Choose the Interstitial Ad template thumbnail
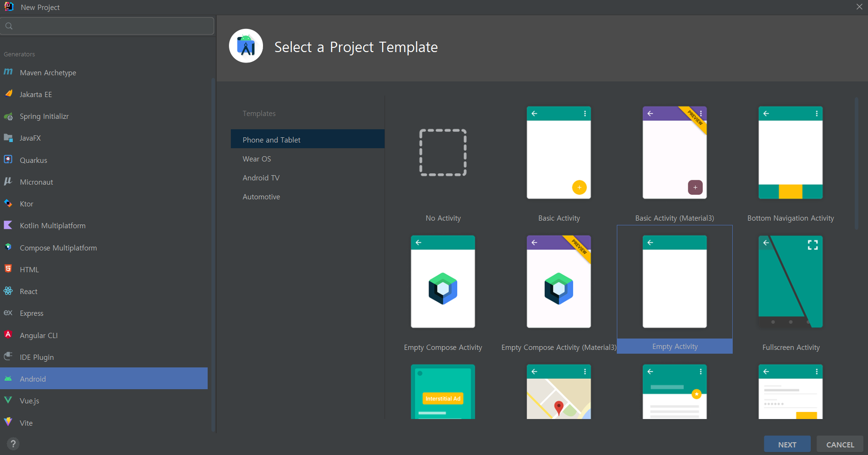Screen dimensions: 868x455 click(x=443, y=392)
